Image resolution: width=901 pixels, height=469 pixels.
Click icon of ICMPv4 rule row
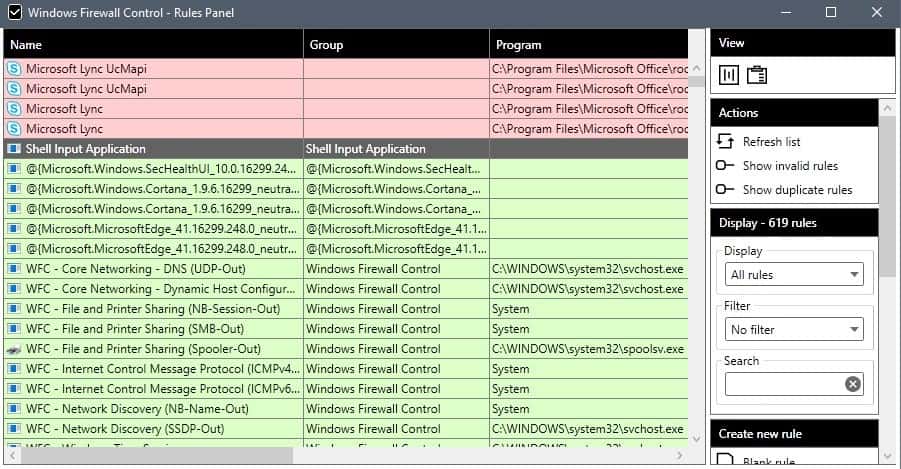point(14,368)
